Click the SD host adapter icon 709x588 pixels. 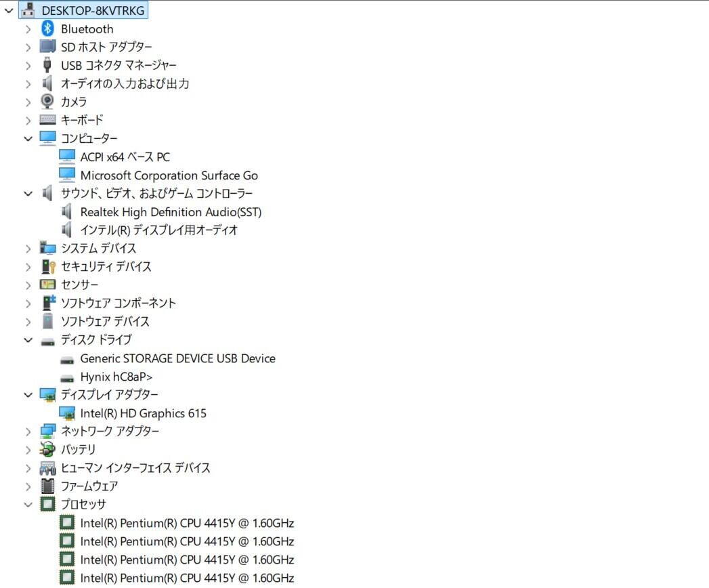(47, 46)
